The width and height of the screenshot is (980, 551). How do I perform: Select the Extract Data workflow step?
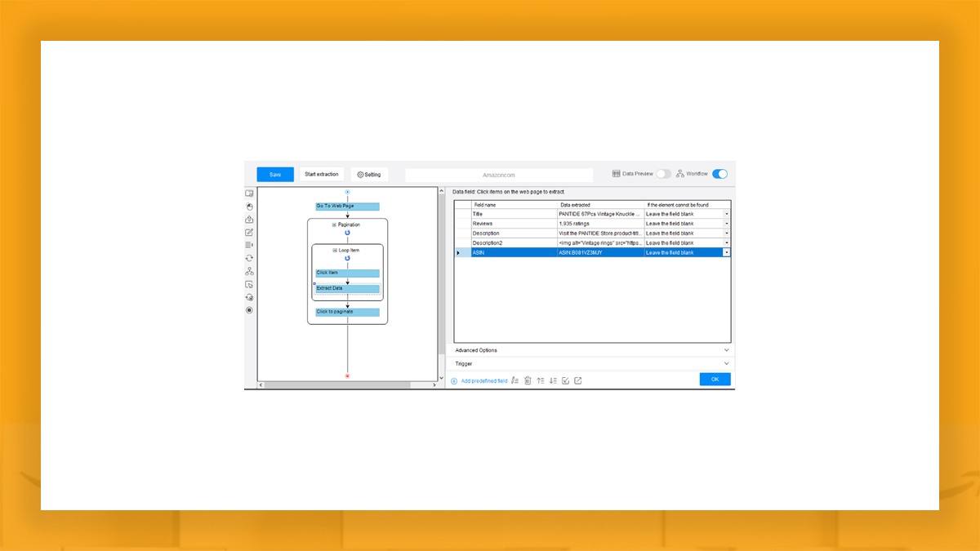pos(347,288)
